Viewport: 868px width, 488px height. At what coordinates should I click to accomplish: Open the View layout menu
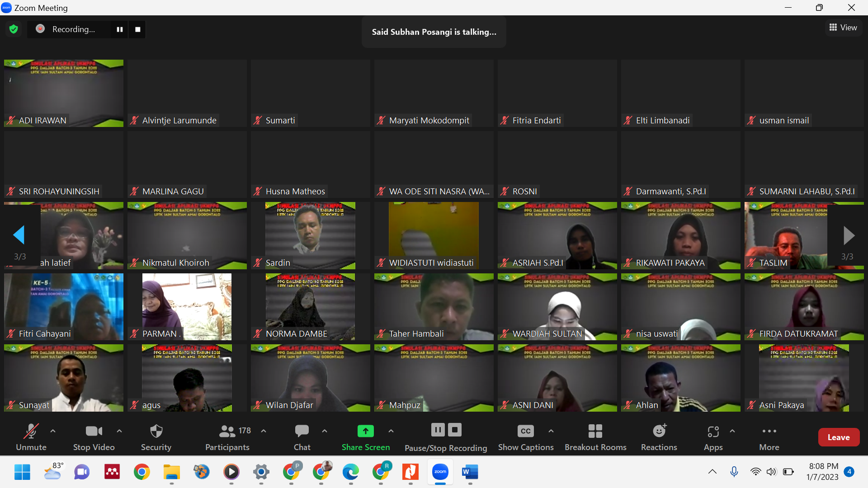(x=843, y=28)
